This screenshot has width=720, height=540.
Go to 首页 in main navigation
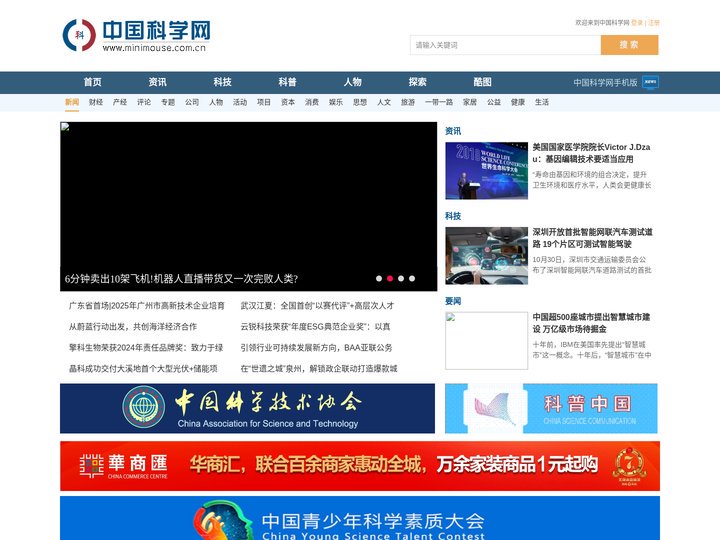click(92, 82)
